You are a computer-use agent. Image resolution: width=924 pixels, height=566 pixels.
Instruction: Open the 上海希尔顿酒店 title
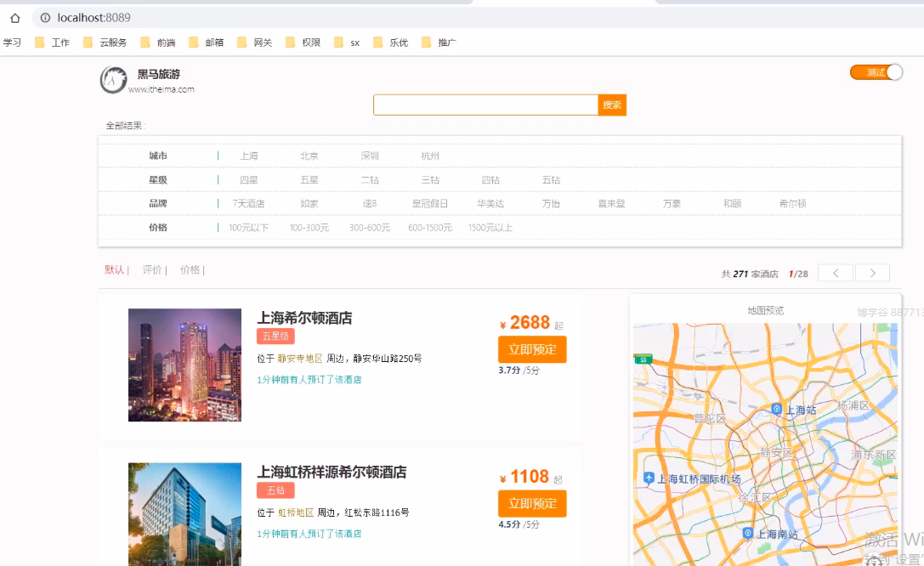(304, 318)
